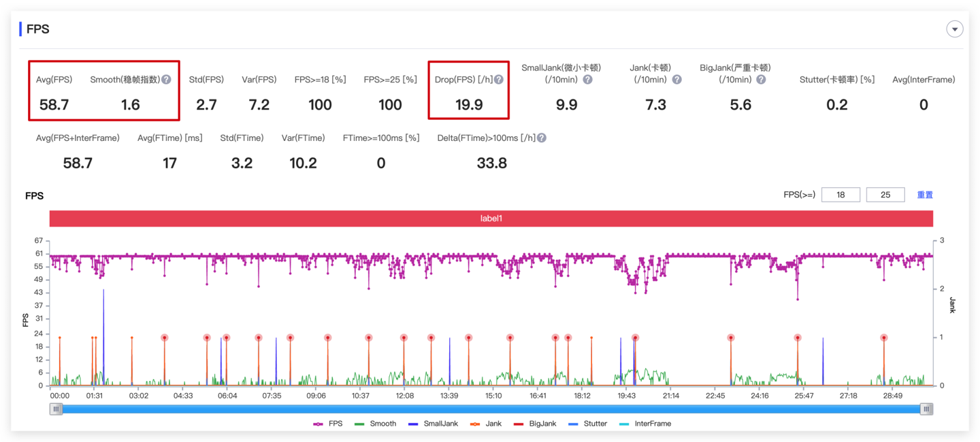
Task: Toggle FPS series in chart legend
Action: coord(328,424)
